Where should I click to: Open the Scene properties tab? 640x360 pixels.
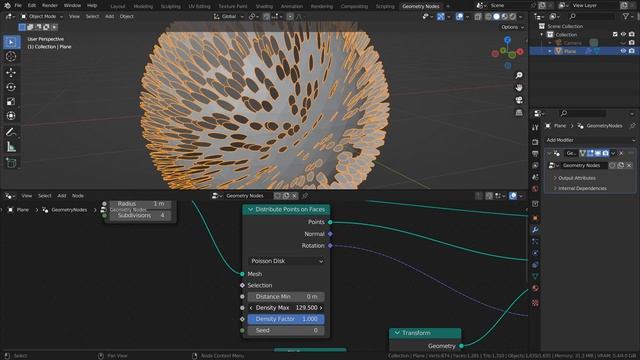point(535,177)
